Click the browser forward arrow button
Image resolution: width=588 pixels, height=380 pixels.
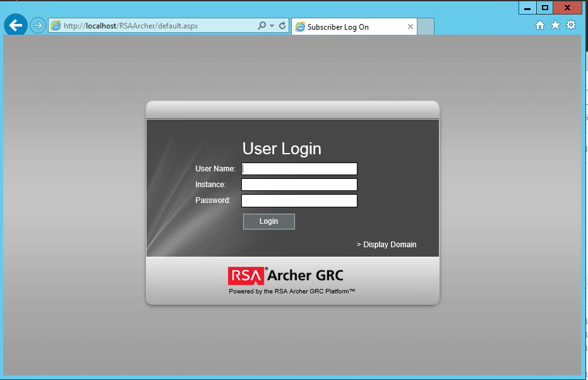37,25
